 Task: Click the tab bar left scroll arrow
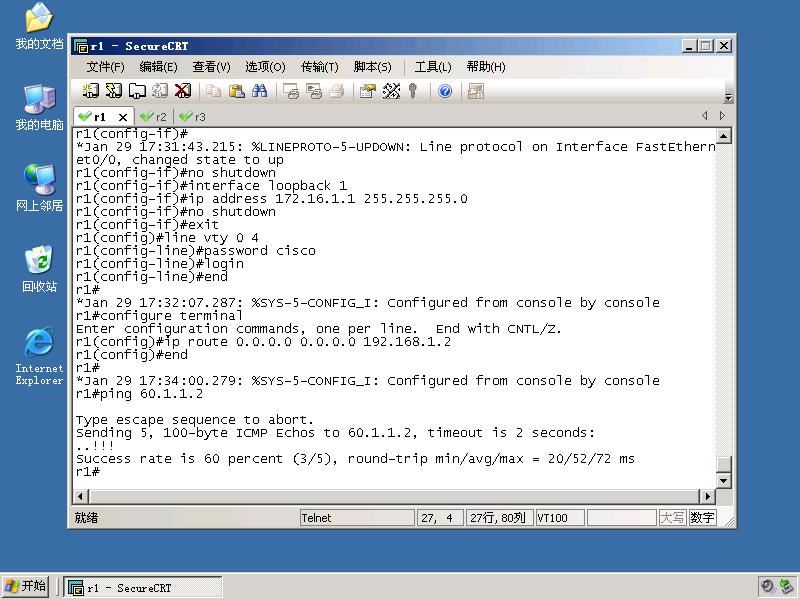point(705,116)
